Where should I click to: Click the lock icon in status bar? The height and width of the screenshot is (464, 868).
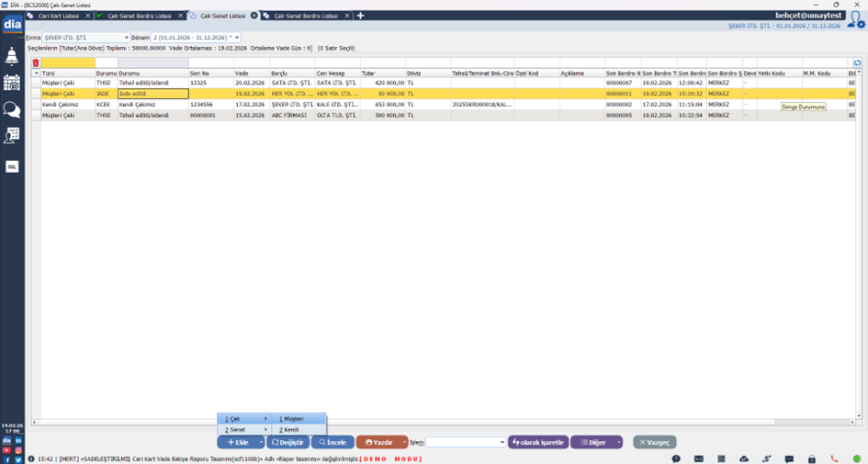[812, 458]
